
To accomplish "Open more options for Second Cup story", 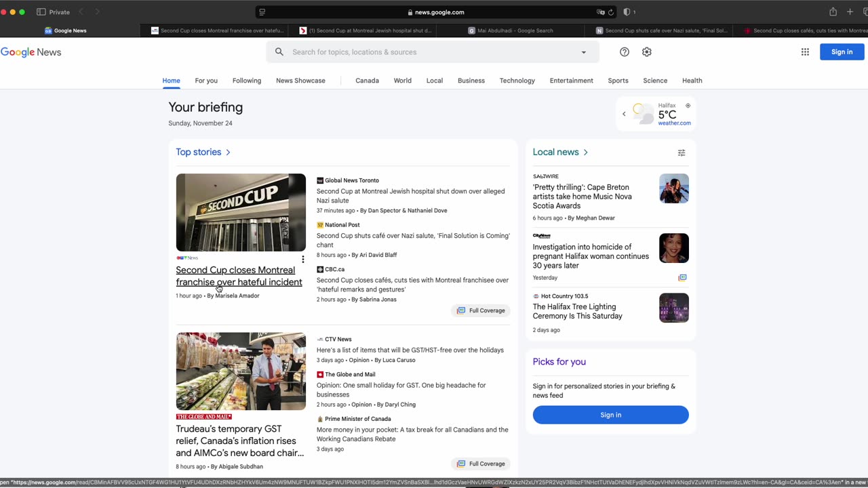I will coord(303,259).
